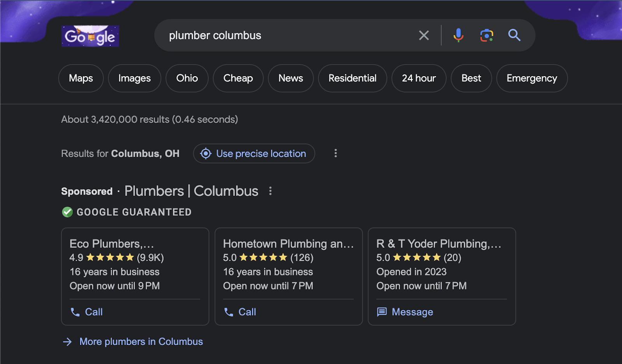Viewport: 622px width, 364px height.
Task: Click the Google Guaranteed green checkmark badge
Action: coord(67,212)
